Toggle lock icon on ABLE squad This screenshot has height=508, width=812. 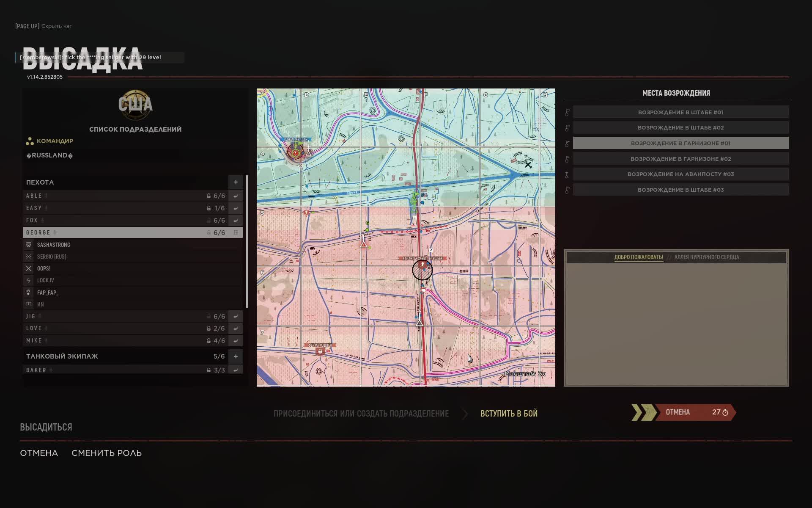(208, 196)
